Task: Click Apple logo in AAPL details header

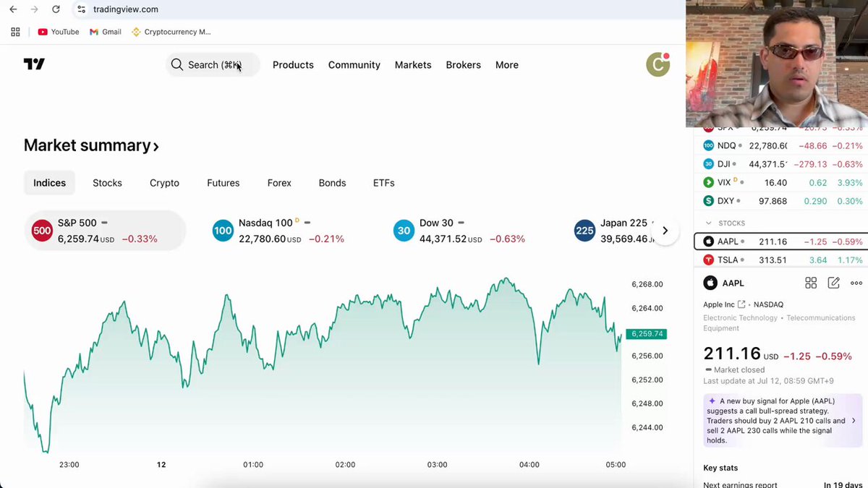Action: pyautogui.click(x=710, y=283)
